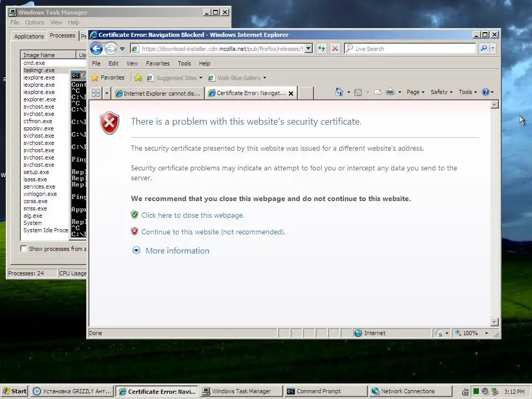Click the red shield icon near continue link
The image size is (532, 399).
[135, 231]
